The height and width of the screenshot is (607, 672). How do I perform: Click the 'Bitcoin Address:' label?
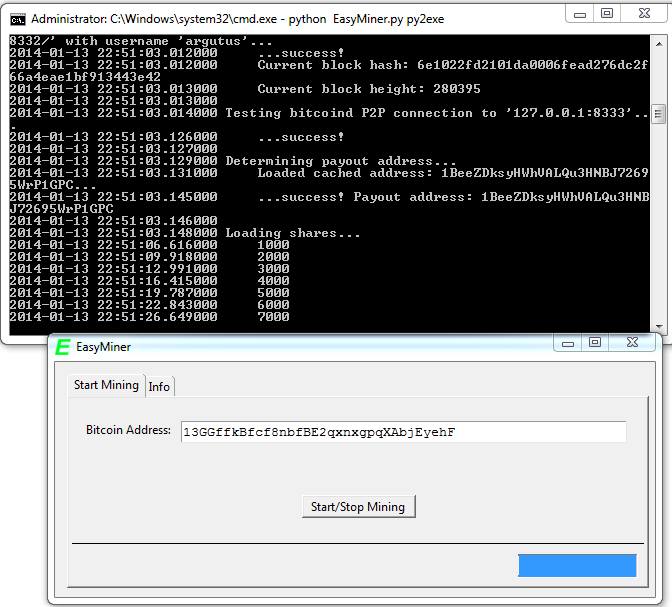pos(128,430)
